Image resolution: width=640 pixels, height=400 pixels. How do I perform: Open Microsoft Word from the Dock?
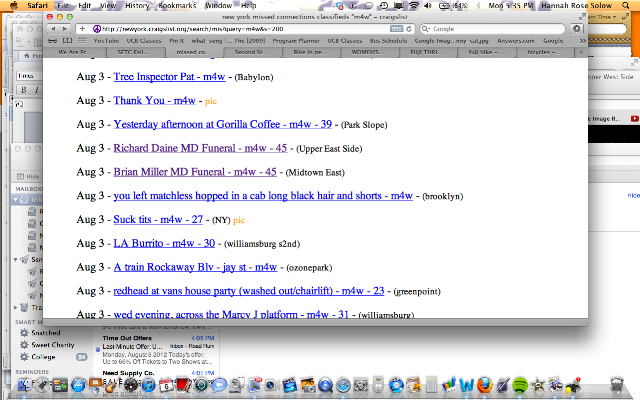pyautogui.click(x=467, y=384)
